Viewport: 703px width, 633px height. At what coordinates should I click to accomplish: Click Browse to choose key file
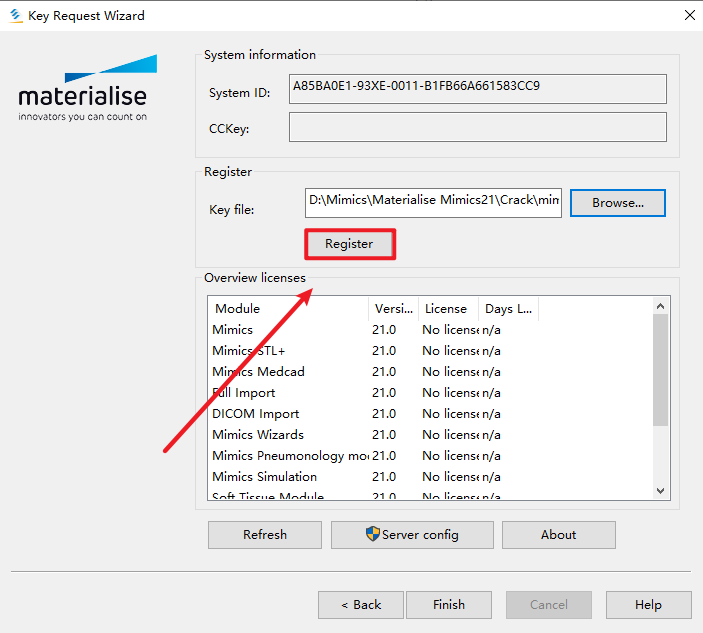coord(617,203)
